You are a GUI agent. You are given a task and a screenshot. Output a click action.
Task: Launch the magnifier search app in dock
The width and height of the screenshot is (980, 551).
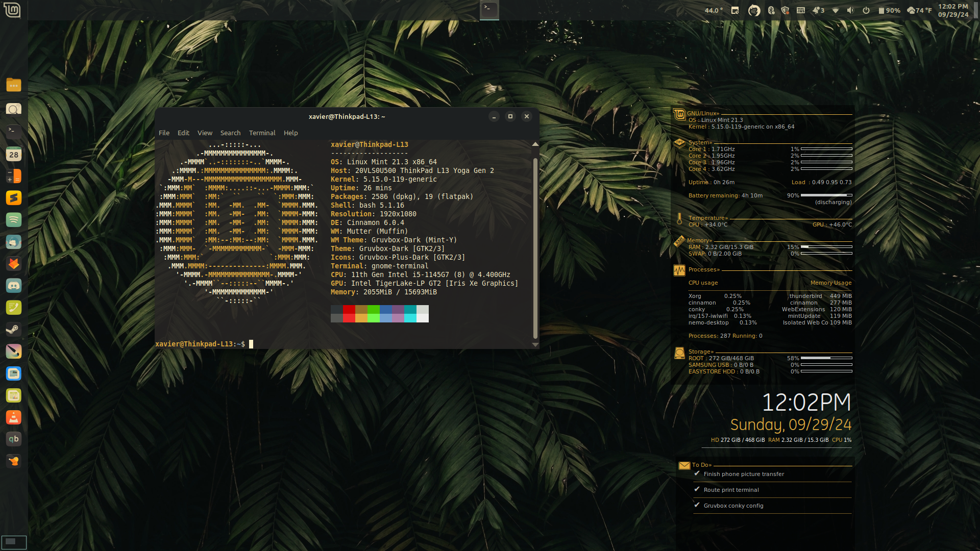click(14, 109)
